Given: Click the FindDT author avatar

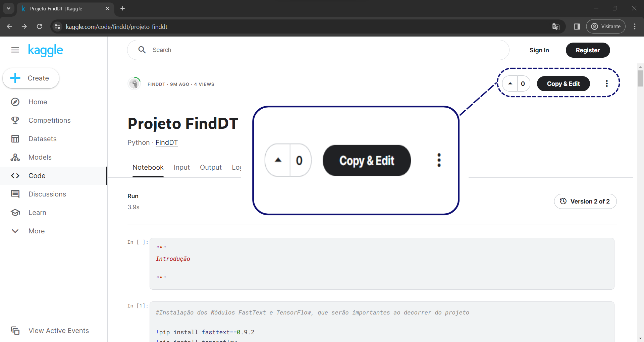Looking at the screenshot, I should pos(135,84).
